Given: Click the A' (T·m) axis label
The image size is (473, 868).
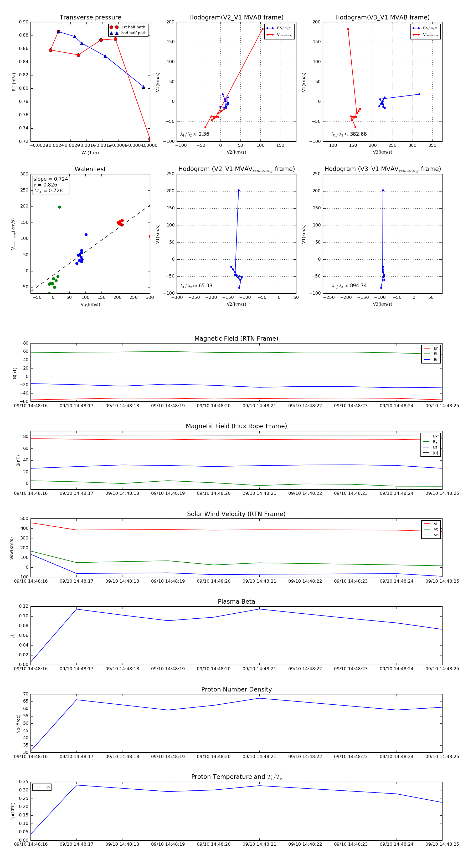Looking at the screenshot, I should point(90,153).
